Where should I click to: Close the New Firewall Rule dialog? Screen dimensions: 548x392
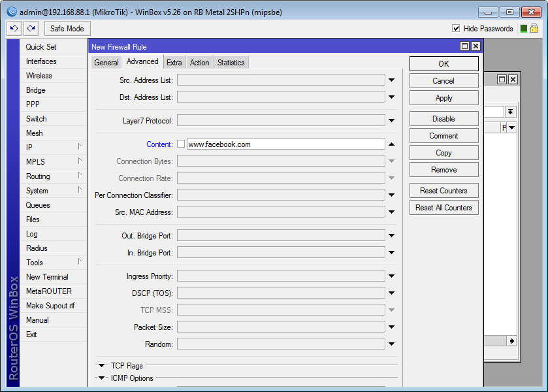[475, 46]
